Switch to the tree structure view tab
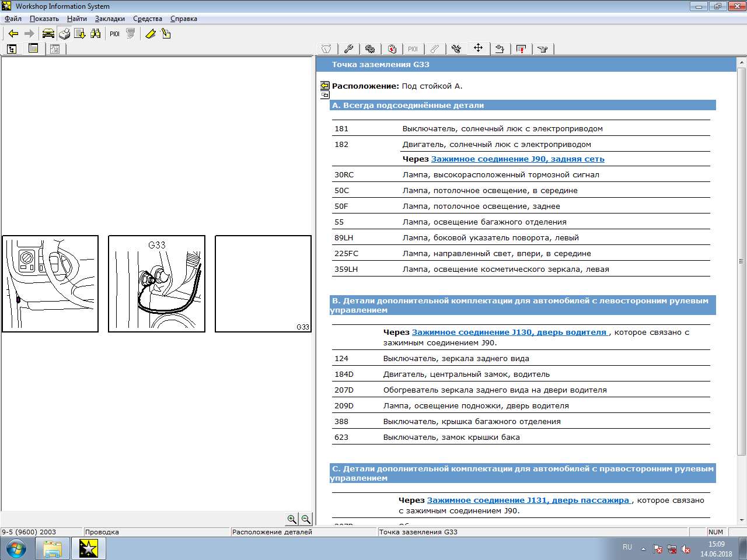The height and width of the screenshot is (560, 747). tap(12, 49)
